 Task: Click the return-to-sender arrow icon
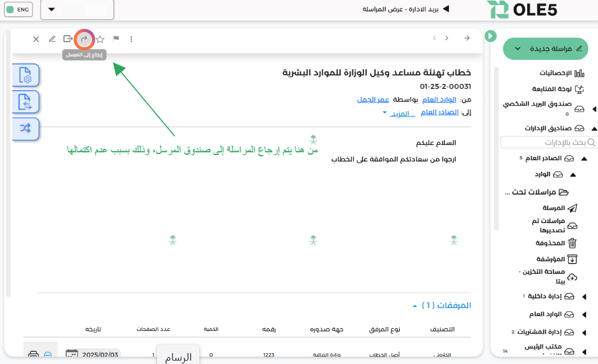[84, 39]
